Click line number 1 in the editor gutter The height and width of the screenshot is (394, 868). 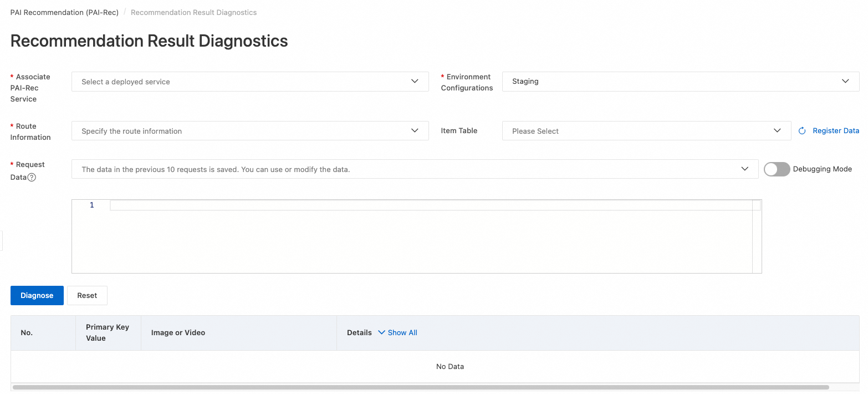tap(92, 205)
